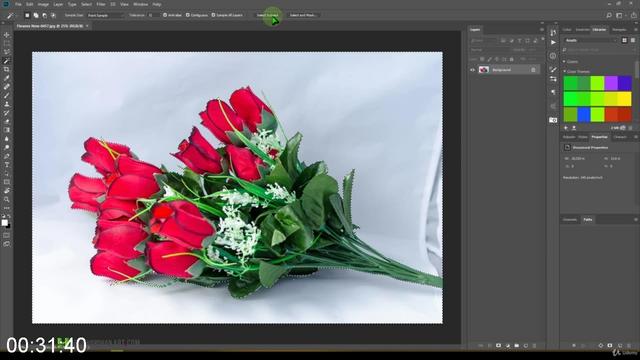This screenshot has width=640, height=360.
Task: Open the Image menu
Action: (x=43, y=4)
